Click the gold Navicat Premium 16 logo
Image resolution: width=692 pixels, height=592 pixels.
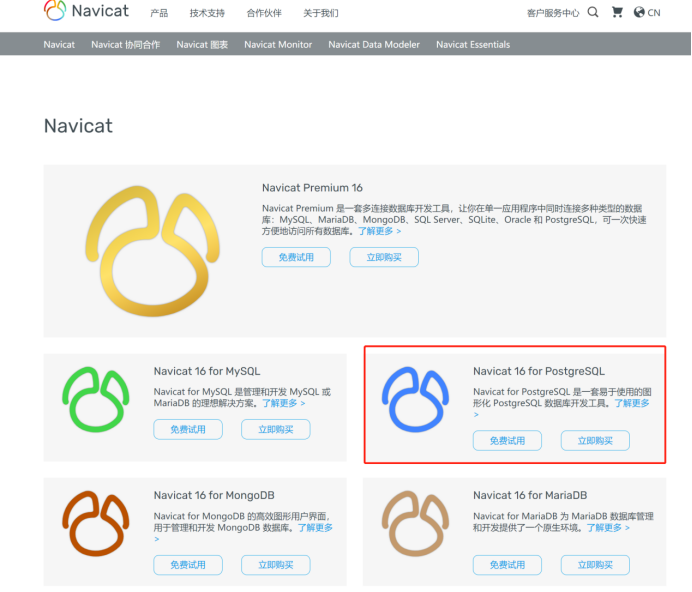tap(152, 251)
